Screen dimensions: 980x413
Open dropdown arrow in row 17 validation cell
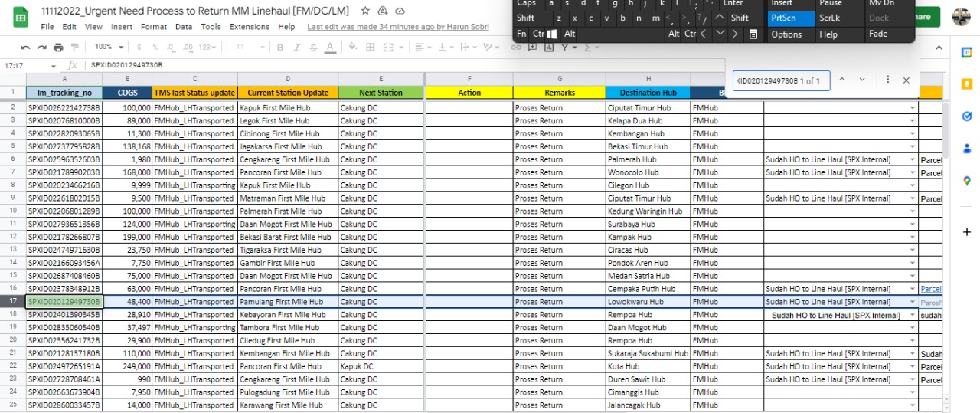(x=912, y=302)
